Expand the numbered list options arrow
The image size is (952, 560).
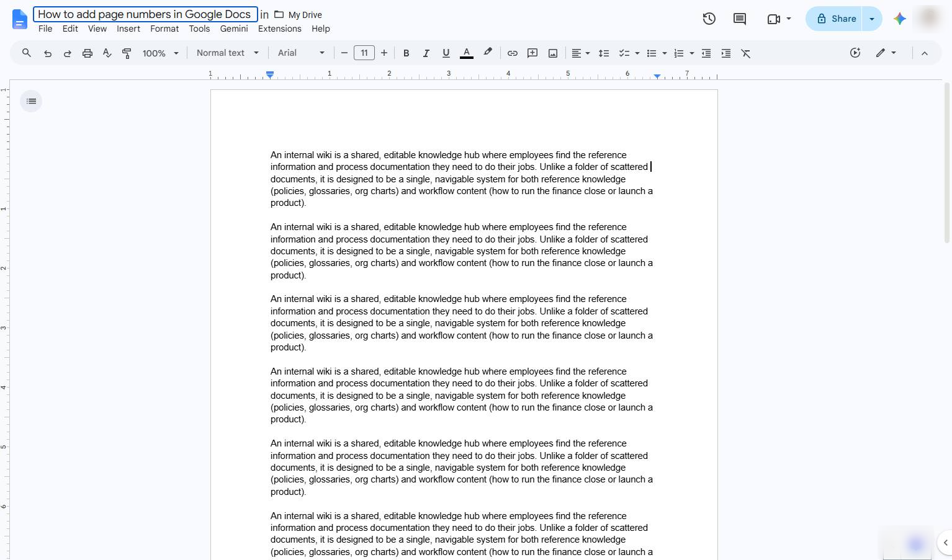coord(691,53)
